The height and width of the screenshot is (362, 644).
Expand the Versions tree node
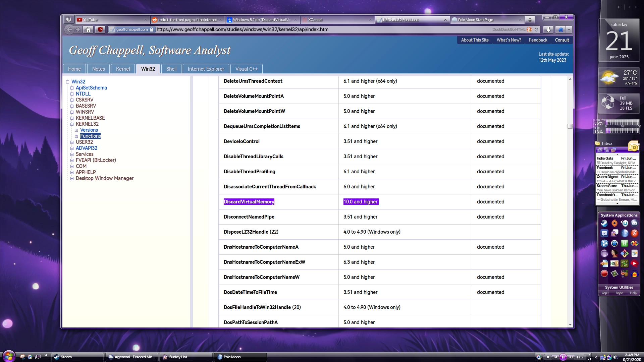[76, 130]
